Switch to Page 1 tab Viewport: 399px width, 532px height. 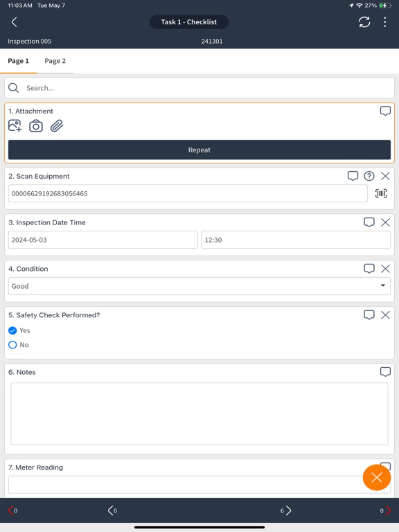[18, 61]
